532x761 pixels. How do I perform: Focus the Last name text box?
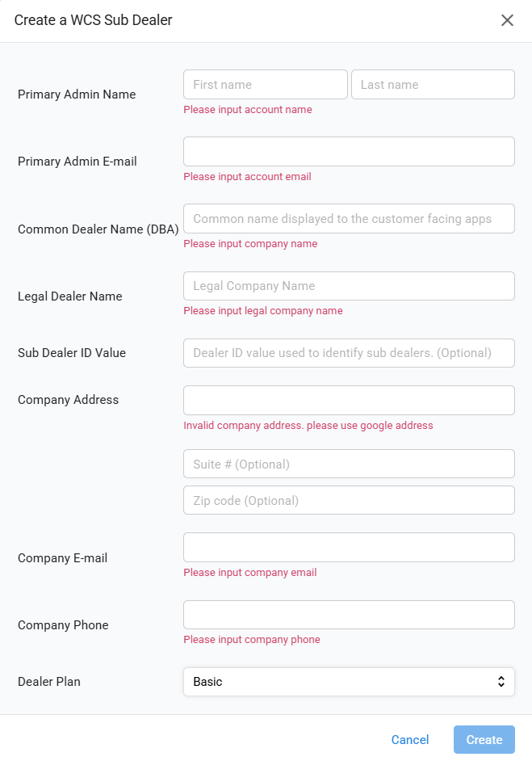tap(433, 85)
